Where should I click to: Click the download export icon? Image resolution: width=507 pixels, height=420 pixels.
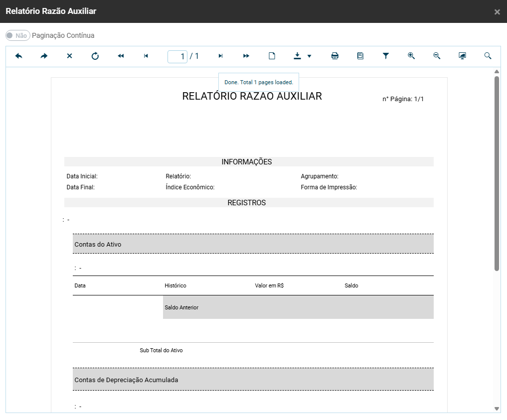pyautogui.click(x=298, y=56)
